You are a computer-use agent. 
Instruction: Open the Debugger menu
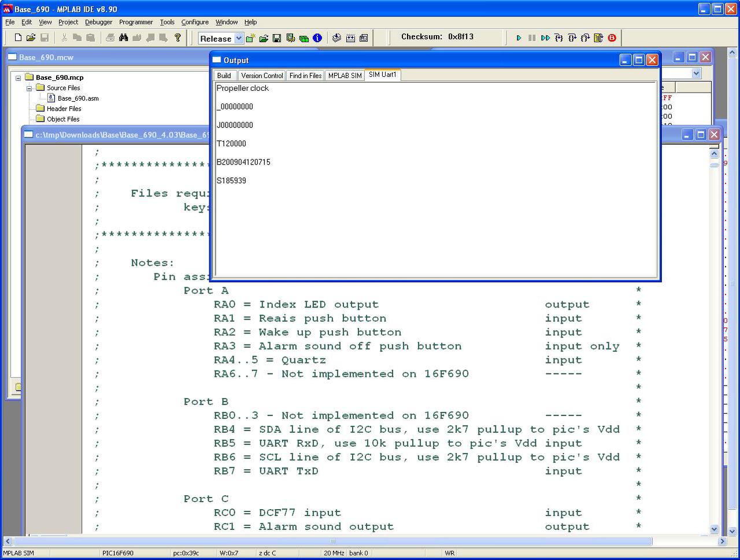point(99,22)
